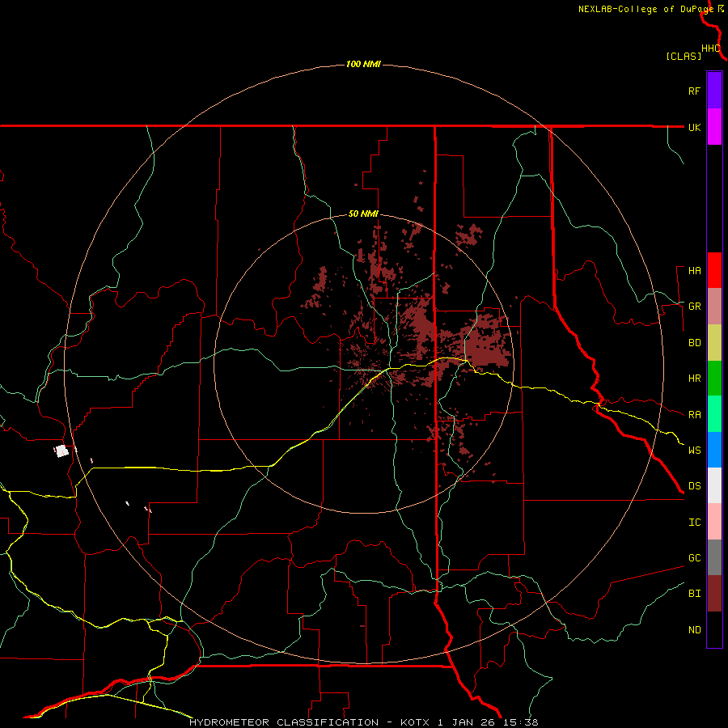Click the 1 JAN 26 date text
Screen dimensions: 728x728
[x=467, y=722]
